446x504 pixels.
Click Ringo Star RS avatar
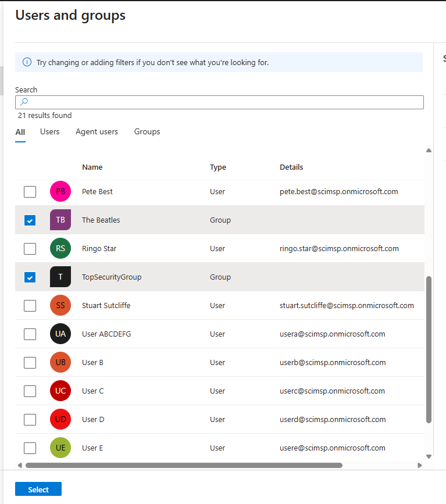tap(60, 248)
